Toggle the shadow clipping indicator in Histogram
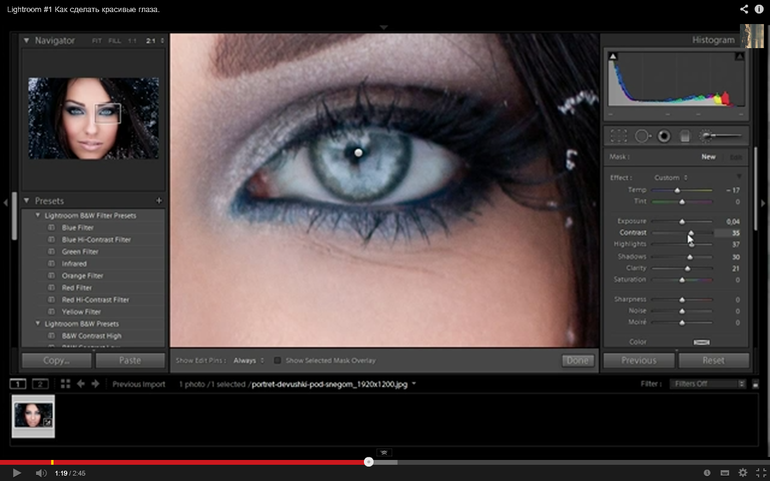Screen dimensions: 770x481 tap(613, 56)
